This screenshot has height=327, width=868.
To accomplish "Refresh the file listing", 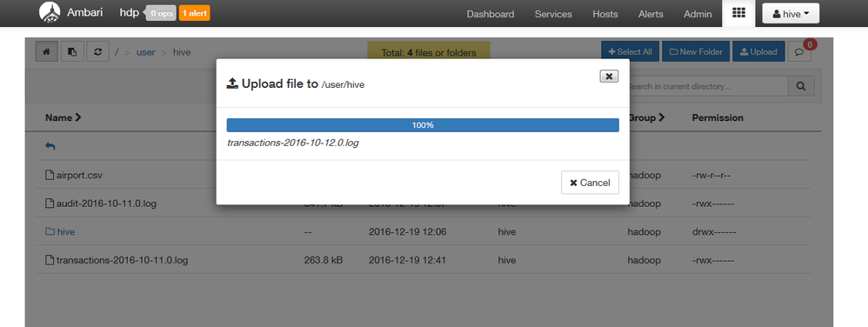I will 98,52.
